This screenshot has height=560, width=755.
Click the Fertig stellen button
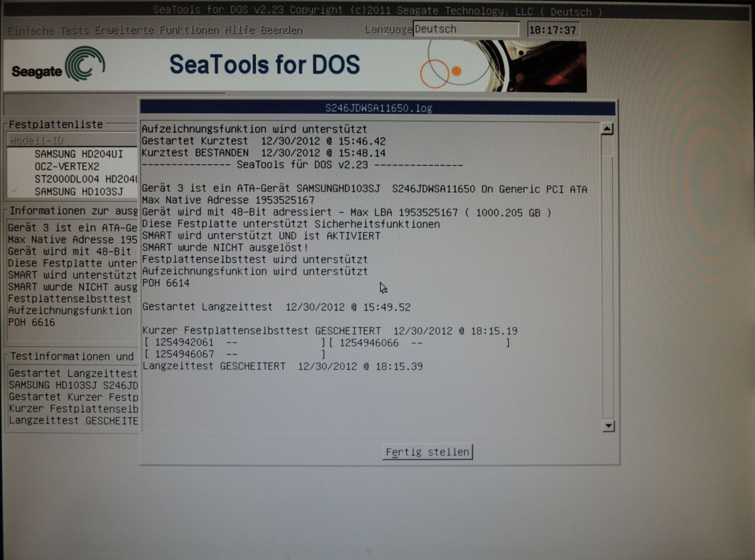tap(427, 452)
